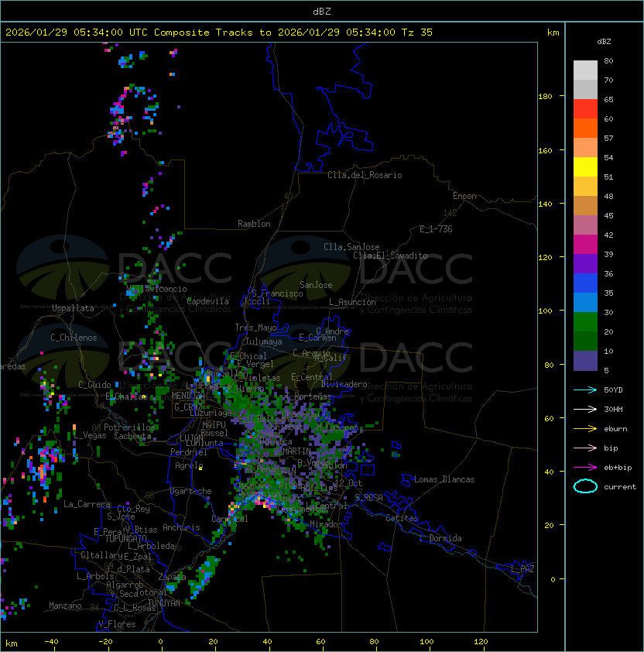Click the 'C_Guido' map label
This screenshot has height=652, width=644.
[94, 385]
